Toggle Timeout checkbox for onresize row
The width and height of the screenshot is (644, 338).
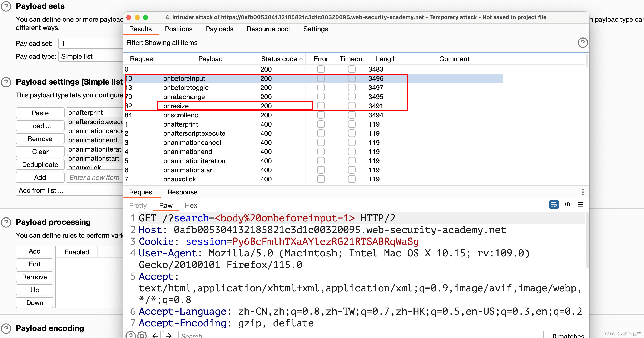click(352, 106)
